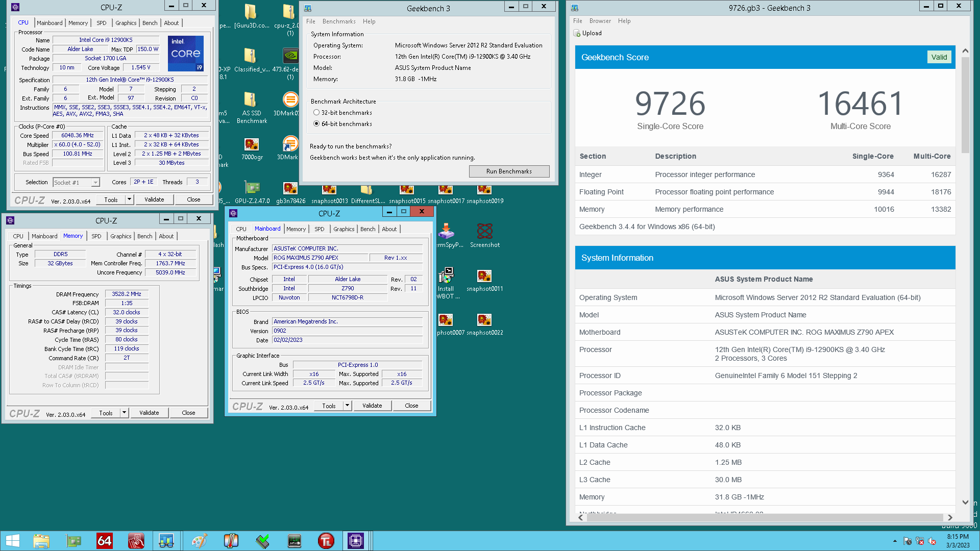This screenshot has height=551, width=980.
Task: Switch to Geekbench in the taskbar
Action: (x=166, y=541)
